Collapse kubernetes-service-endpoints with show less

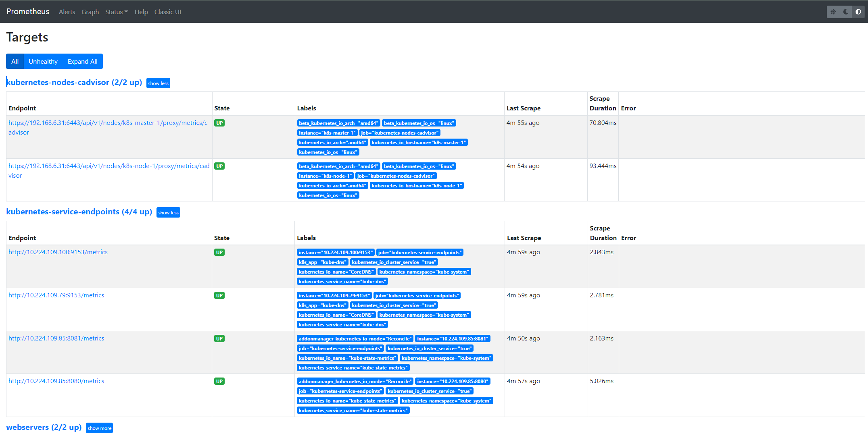[x=168, y=212]
